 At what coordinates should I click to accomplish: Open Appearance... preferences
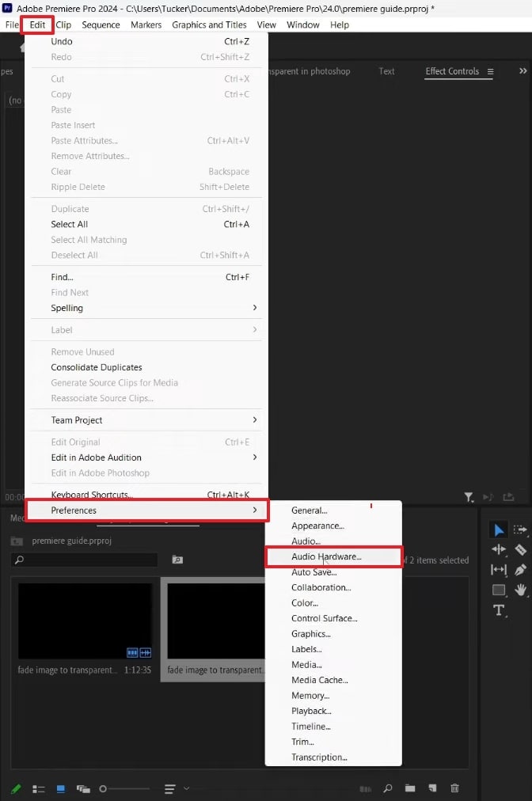point(333,526)
